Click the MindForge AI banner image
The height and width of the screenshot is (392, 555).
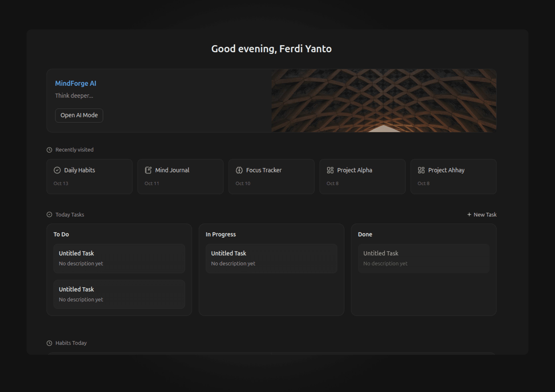coord(384,101)
